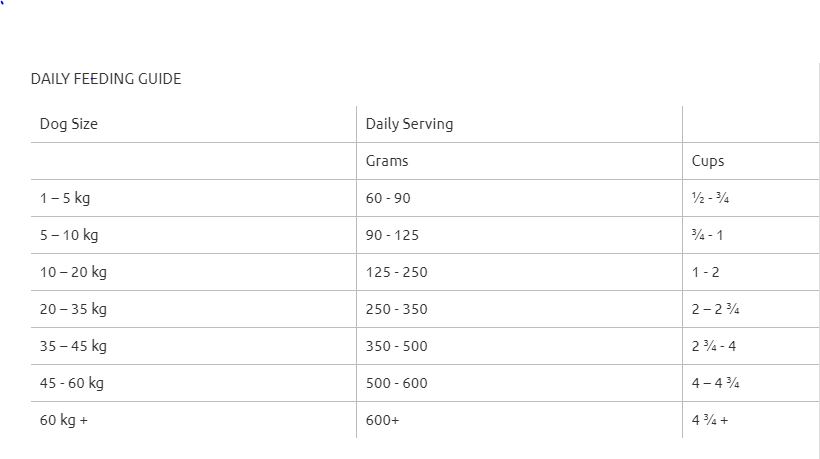Click the 10 – 20 kg dog size cell
This screenshot has width=820, height=459.
pyautogui.click(x=73, y=272)
